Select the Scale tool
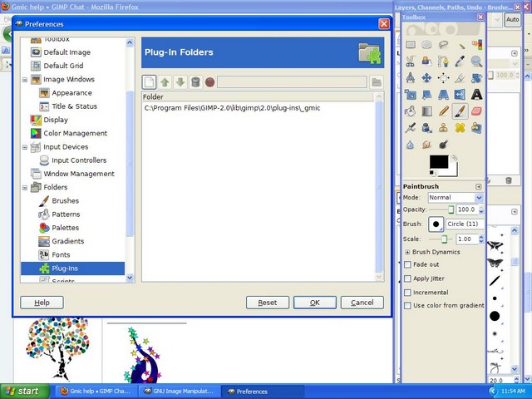The height and width of the screenshot is (399, 532). pos(411,94)
